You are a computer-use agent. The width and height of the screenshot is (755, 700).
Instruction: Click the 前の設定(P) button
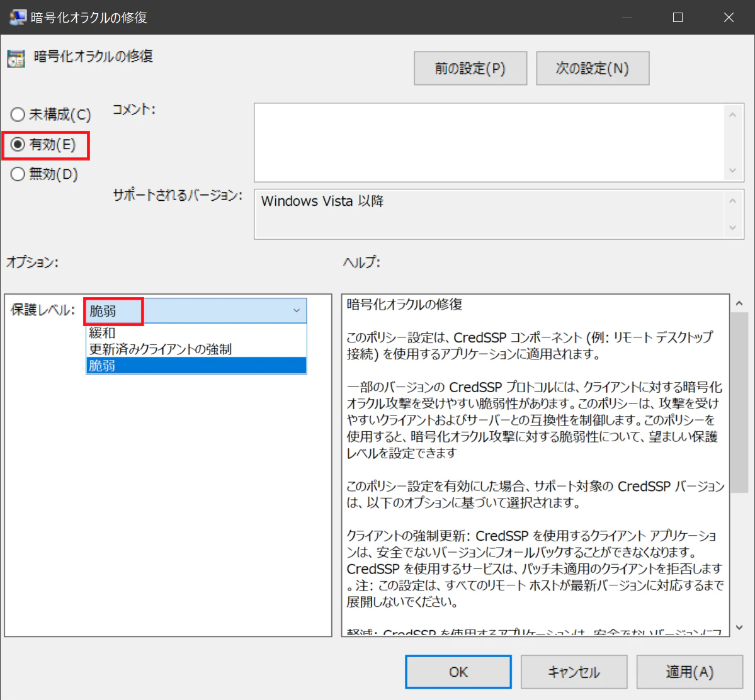point(470,69)
